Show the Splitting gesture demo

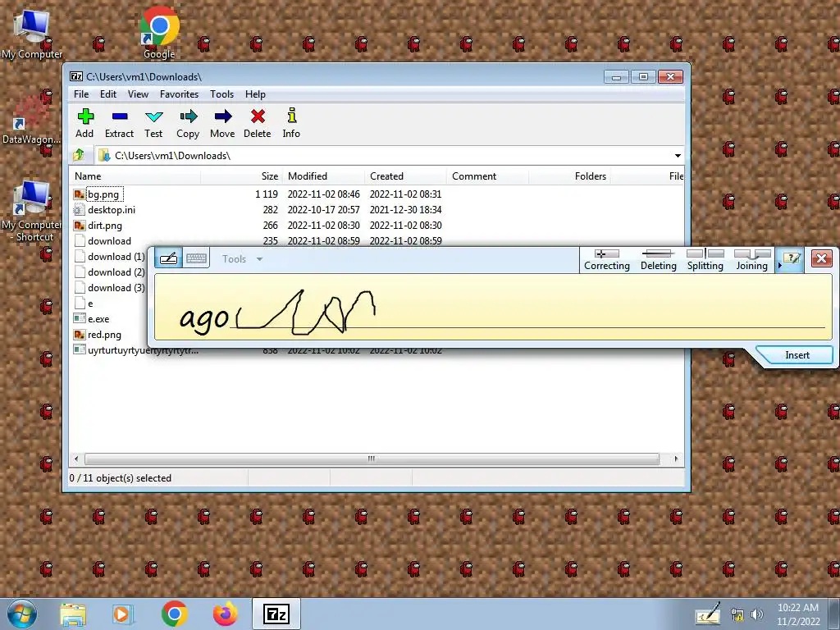(x=705, y=260)
